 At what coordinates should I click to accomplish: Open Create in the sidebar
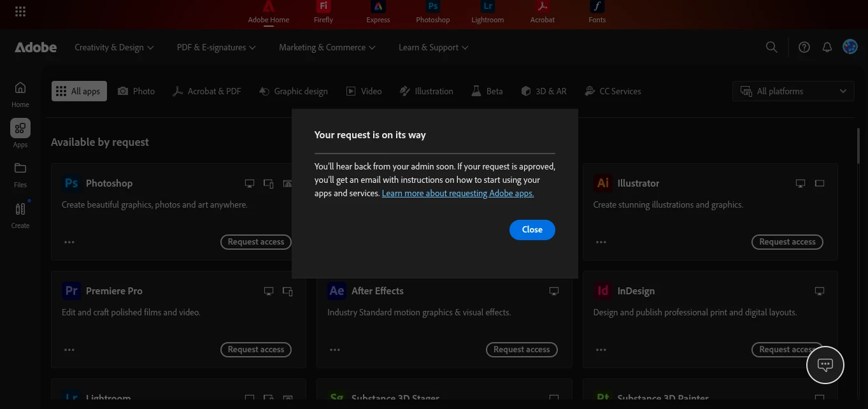(x=20, y=215)
